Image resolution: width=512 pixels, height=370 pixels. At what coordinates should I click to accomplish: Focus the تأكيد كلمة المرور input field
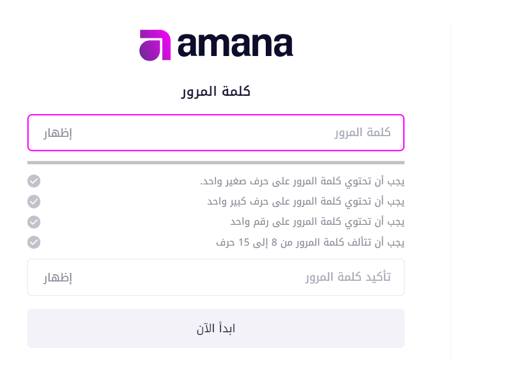(216, 277)
